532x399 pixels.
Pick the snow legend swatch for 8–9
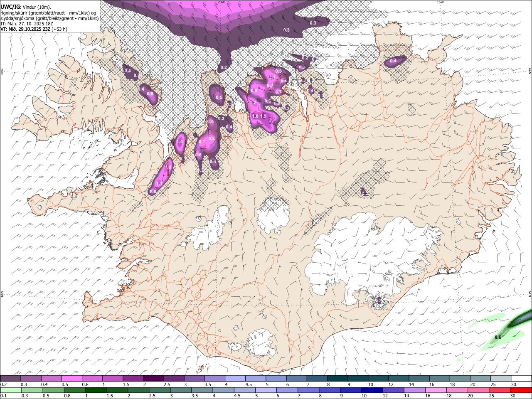point(337,379)
